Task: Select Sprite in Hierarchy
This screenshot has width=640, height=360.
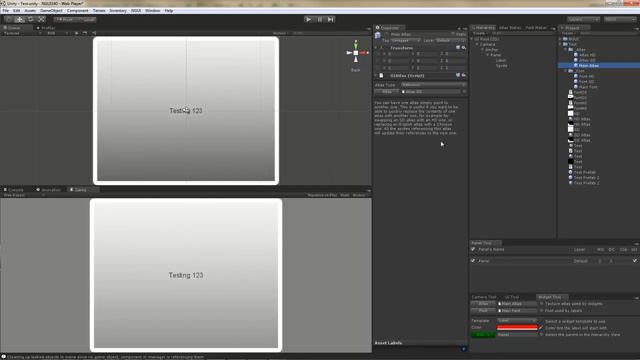Action: [502, 66]
